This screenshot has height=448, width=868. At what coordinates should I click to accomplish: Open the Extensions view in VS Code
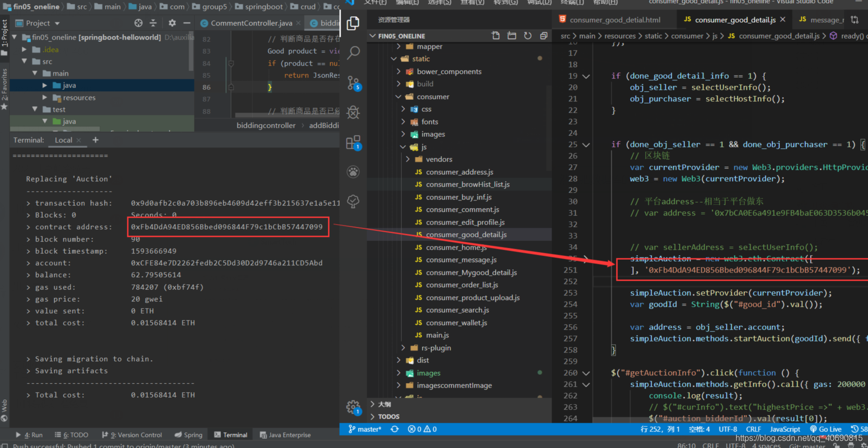click(x=354, y=143)
